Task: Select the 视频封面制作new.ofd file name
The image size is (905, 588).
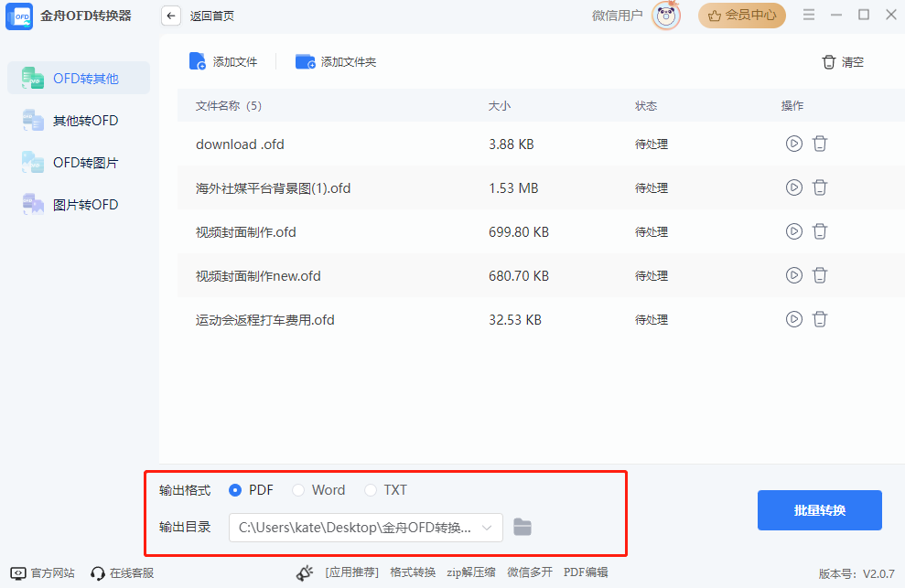Action: pyautogui.click(x=258, y=276)
